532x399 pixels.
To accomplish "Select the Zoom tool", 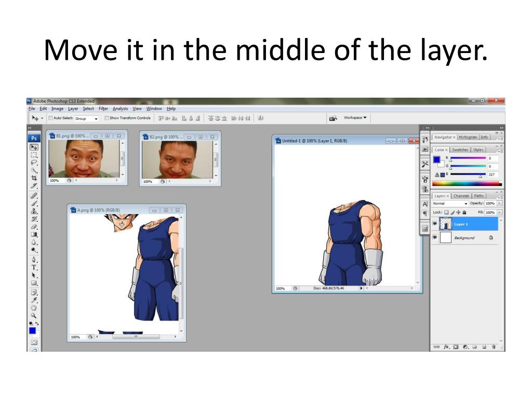I will pos(34,315).
